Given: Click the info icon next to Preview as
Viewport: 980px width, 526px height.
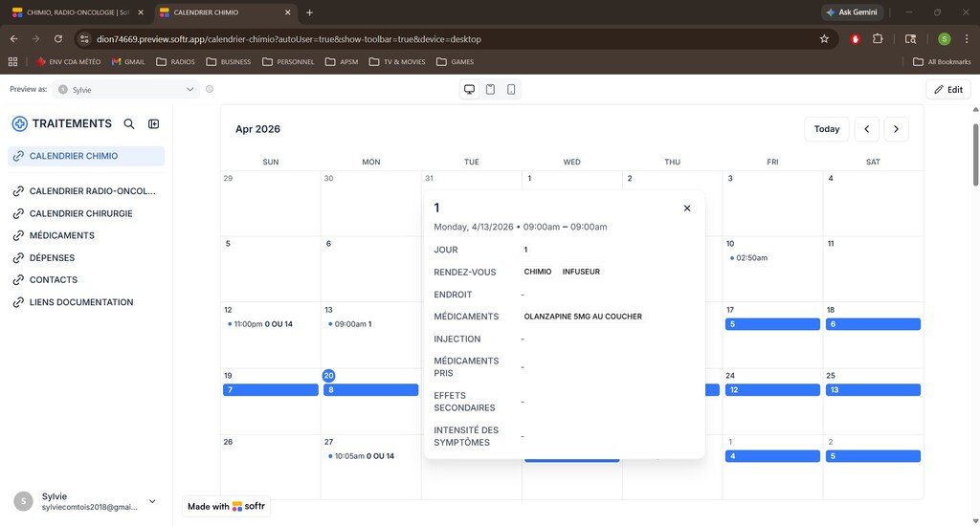Looking at the screenshot, I should [210, 89].
